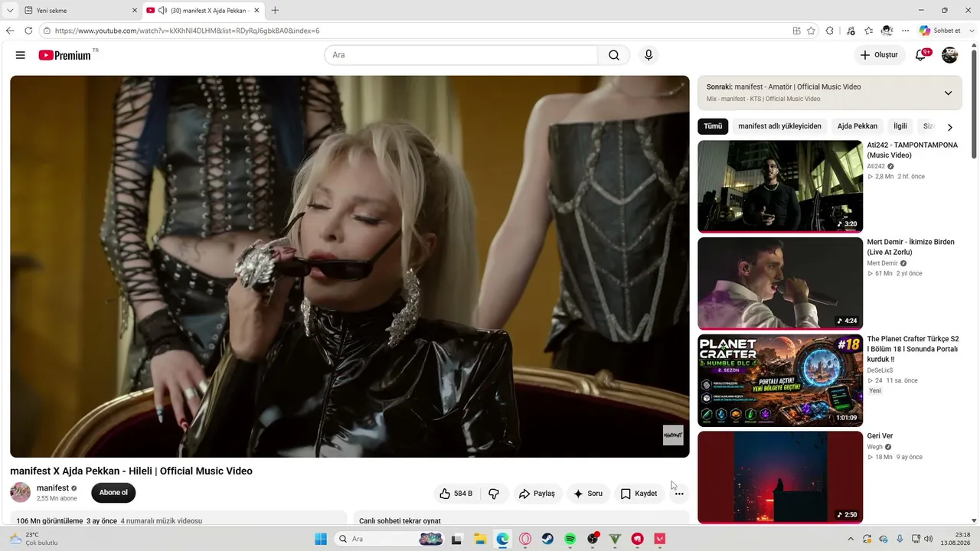Click 'Geri Ver' video title

pyautogui.click(x=880, y=436)
